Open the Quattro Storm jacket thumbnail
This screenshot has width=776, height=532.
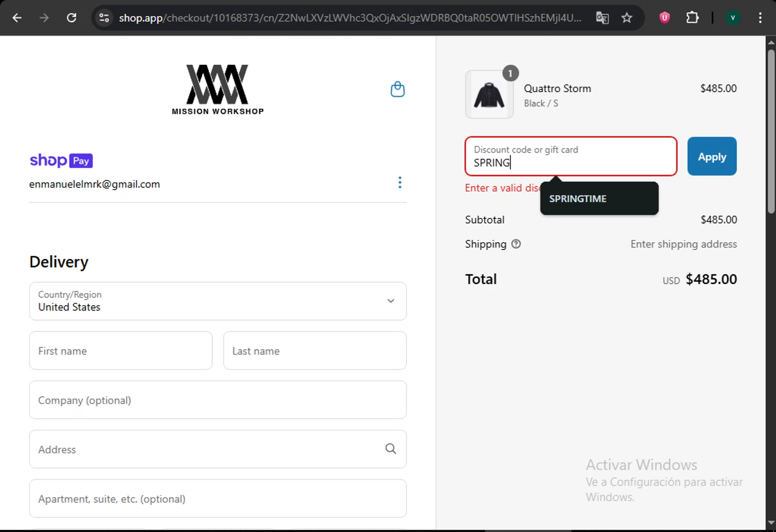click(489, 94)
